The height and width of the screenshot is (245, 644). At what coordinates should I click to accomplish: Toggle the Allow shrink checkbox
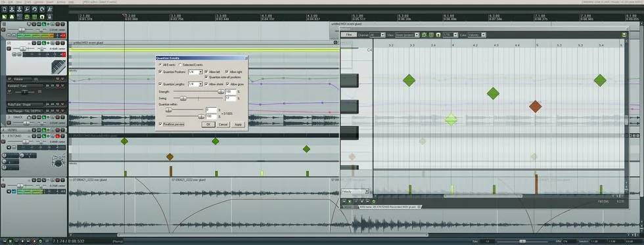tap(206, 83)
